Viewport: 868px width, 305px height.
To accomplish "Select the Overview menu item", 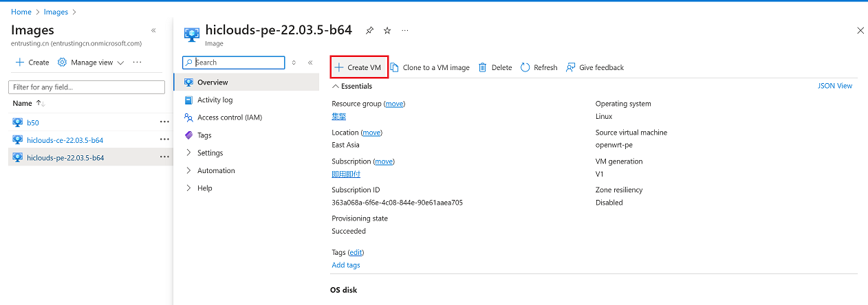I will 247,82.
